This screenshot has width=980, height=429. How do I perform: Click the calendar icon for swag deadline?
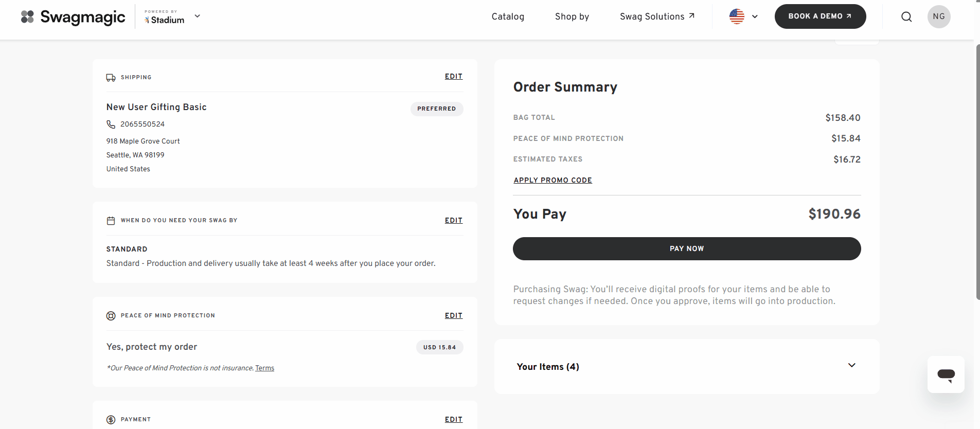pyautogui.click(x=111, y=221)
